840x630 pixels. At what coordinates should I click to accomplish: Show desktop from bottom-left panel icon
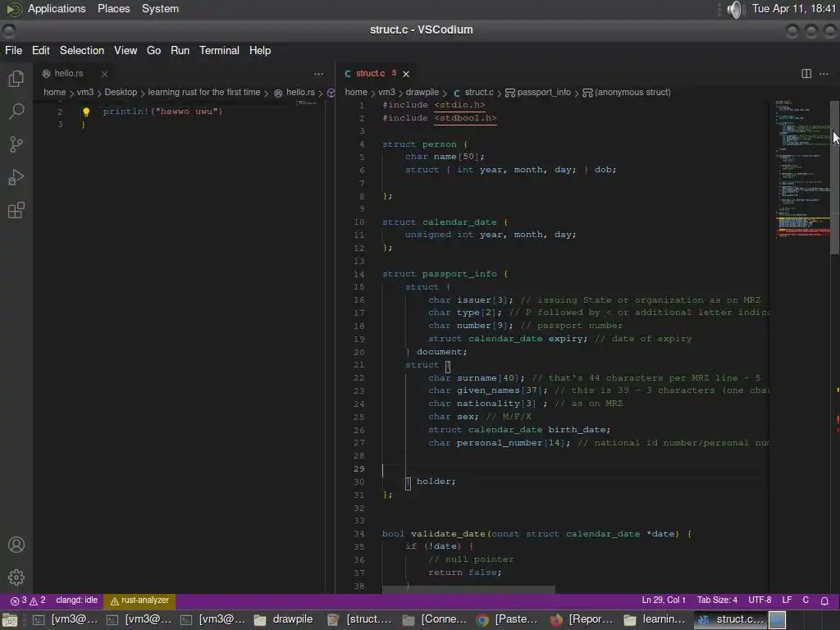tap(10, 620)
